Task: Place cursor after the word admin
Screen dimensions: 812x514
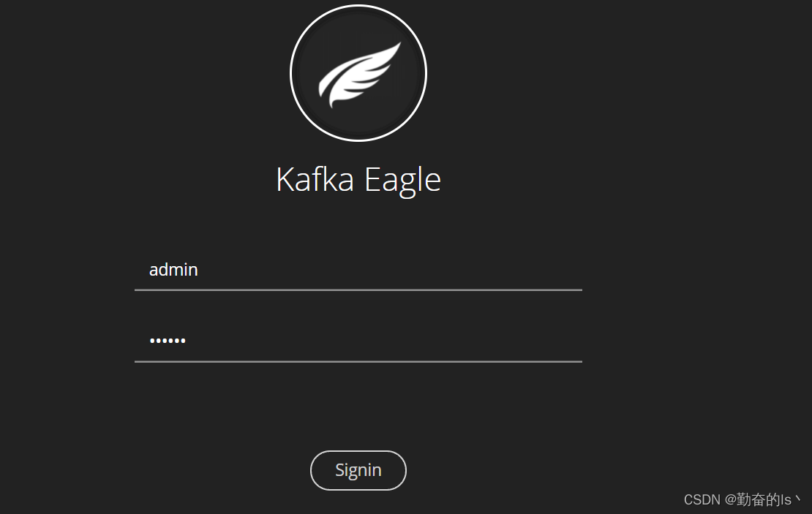Action: pos(200,270)
